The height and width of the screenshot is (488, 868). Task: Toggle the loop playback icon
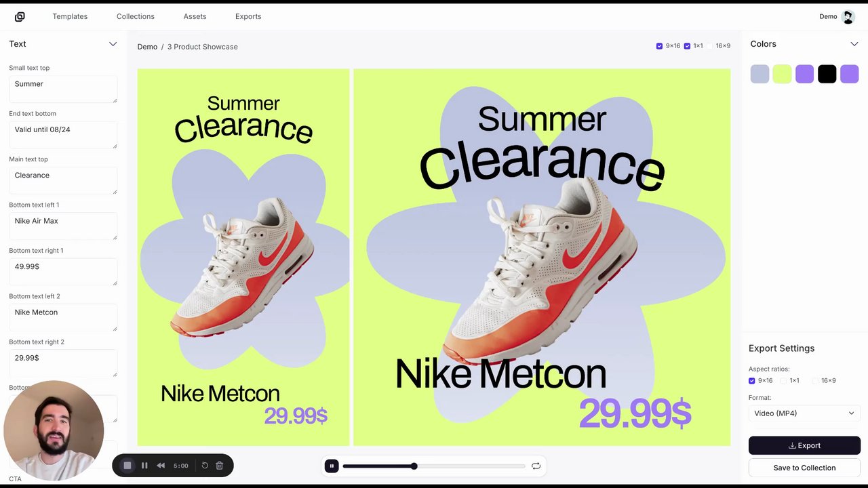pyautogui.click(x=536, y=466)
